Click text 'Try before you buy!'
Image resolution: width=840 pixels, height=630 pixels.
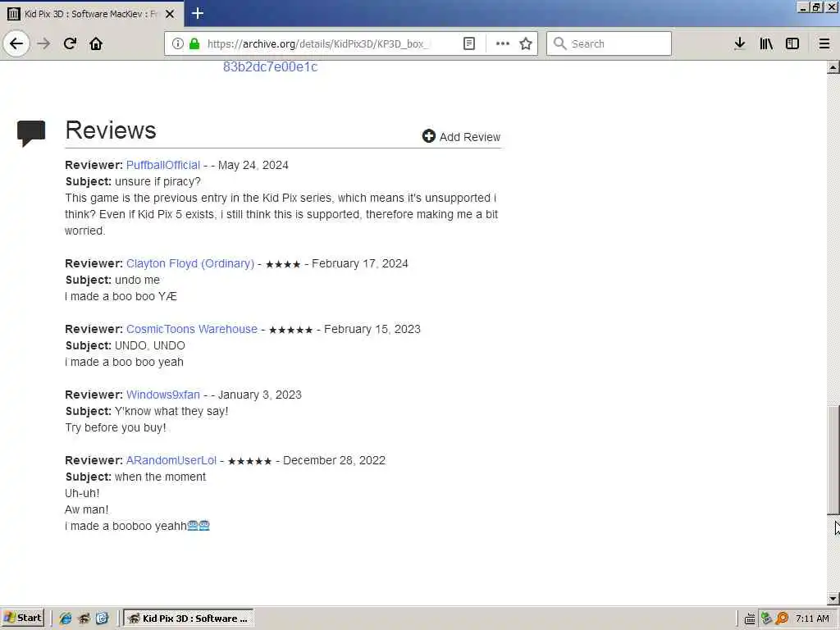pyautogui.click(x=115, y=427)
